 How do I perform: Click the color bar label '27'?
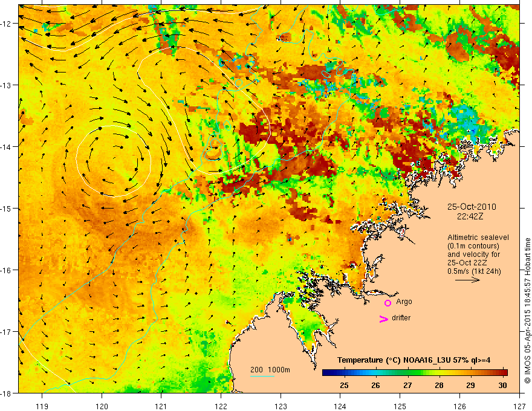point(407,385)
